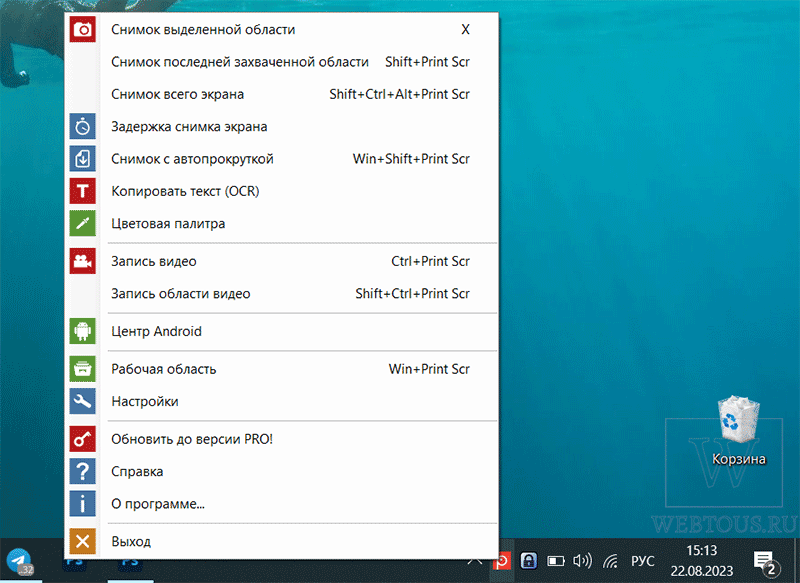Image resolution: width=800 pixels, height=583 pixels.
Task: Open the volume speaker tray icon
Action: [582, 561]
